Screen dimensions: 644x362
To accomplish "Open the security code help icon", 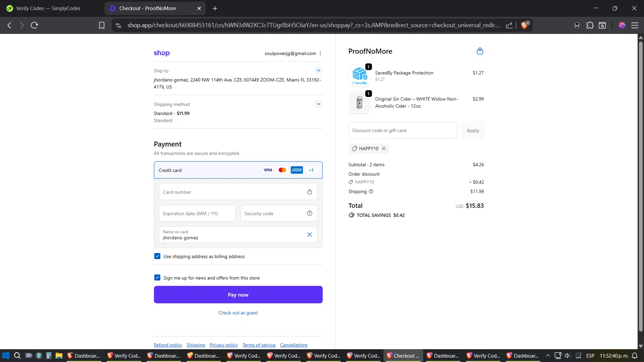I will tap(310, 213).
